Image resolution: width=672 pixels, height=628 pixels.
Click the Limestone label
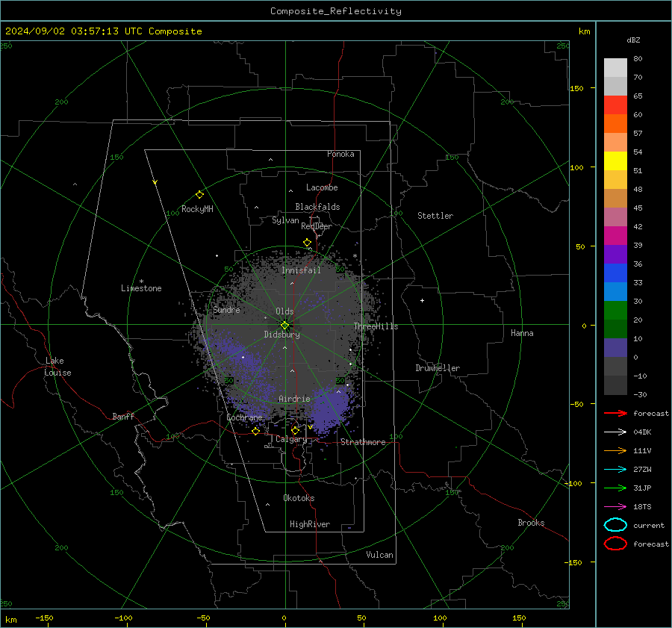click(141, 288)
